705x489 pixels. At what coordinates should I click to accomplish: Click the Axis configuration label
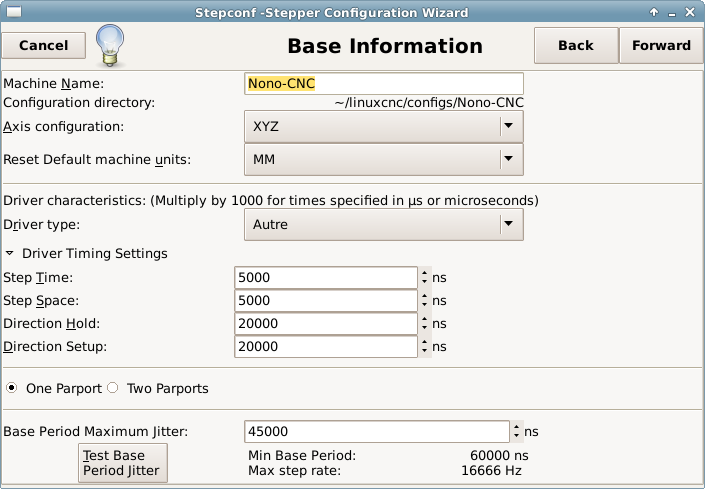pyautogui.click(x=63, y=127)
